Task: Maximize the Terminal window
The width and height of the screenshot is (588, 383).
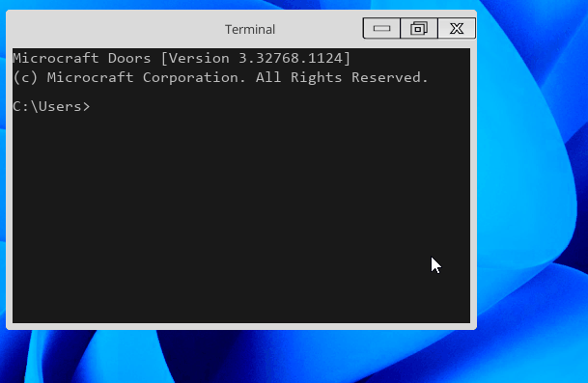Action: click(x=419, y=28)
